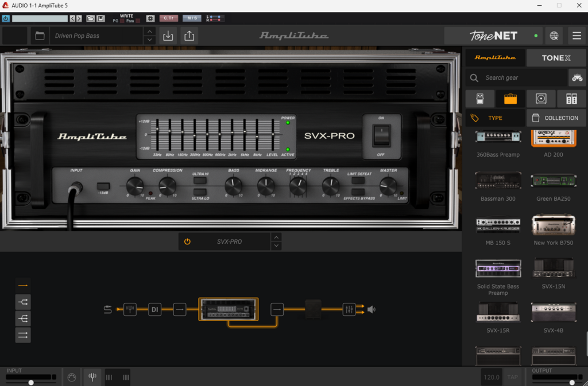Open the tuner in the bottom bar
The height and width of the screenshot is (386, 588).
pyautogui.click(x=92, y=377)
